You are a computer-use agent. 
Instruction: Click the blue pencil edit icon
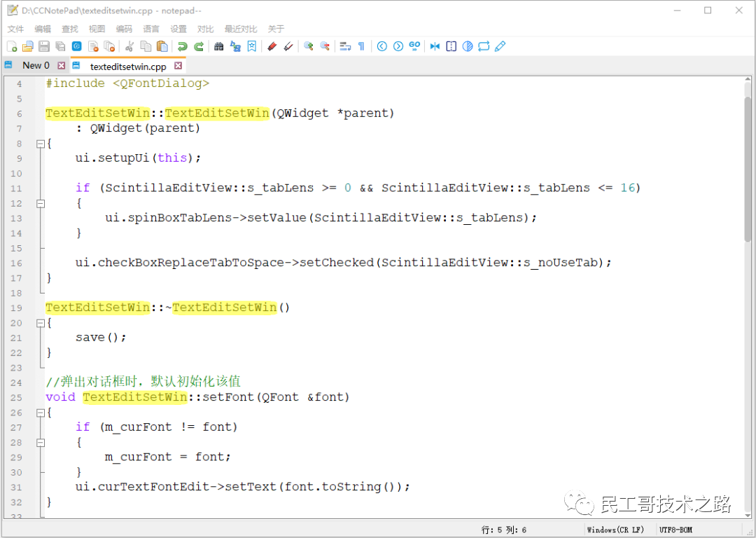tap(500, 46)
